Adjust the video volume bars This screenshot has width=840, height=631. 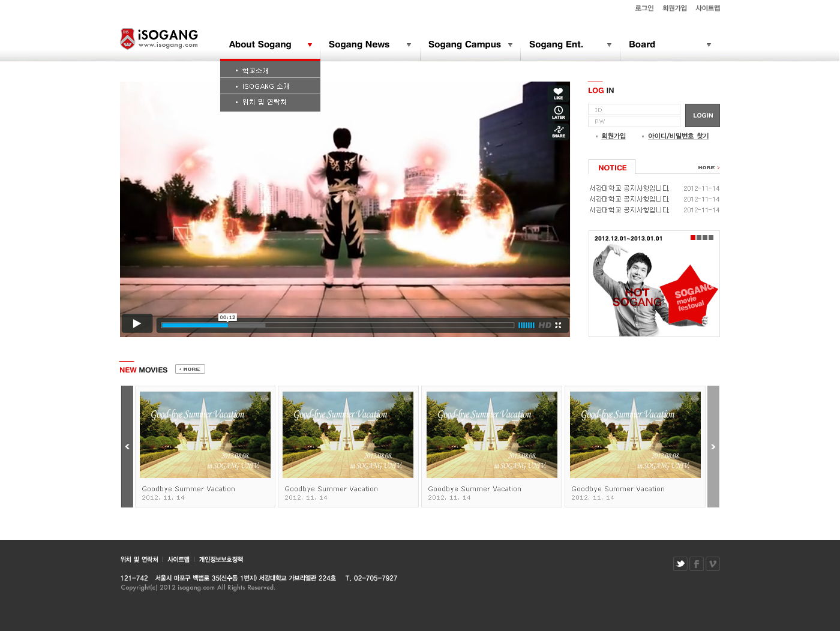(x=526, y=325)
